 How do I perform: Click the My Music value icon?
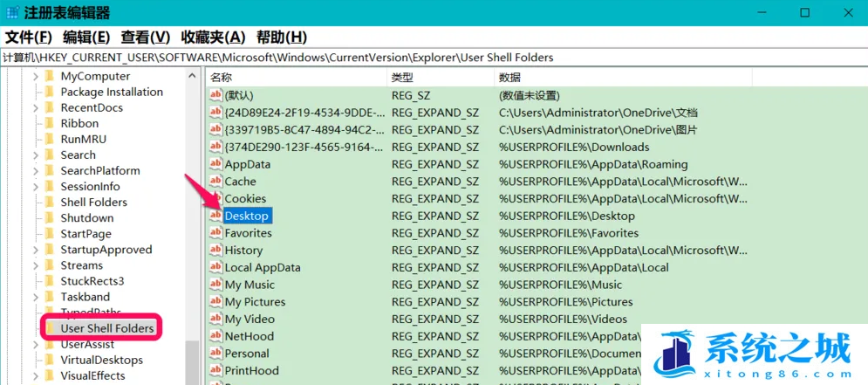(x=215, y=285)
